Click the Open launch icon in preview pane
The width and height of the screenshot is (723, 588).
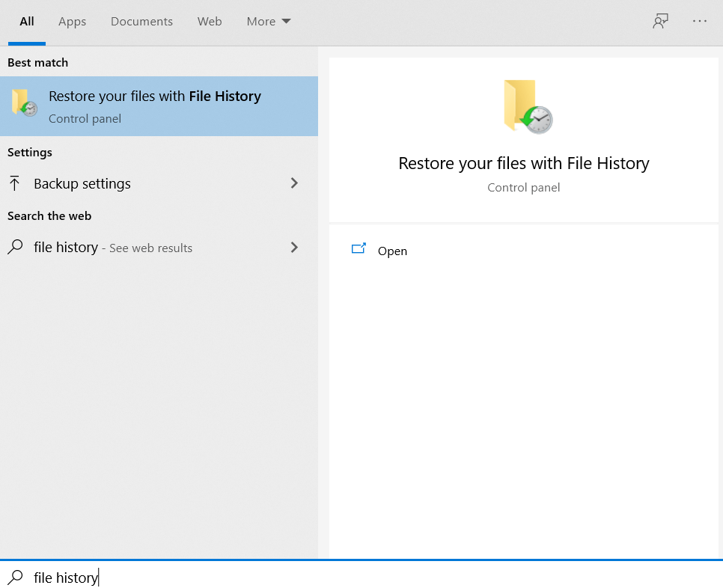coord(359,250)
